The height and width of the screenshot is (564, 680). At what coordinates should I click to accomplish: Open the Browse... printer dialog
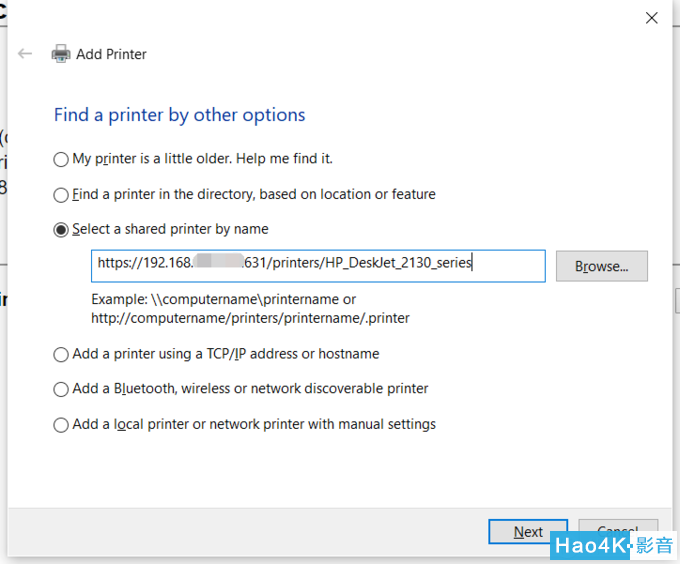coord(602,266)
